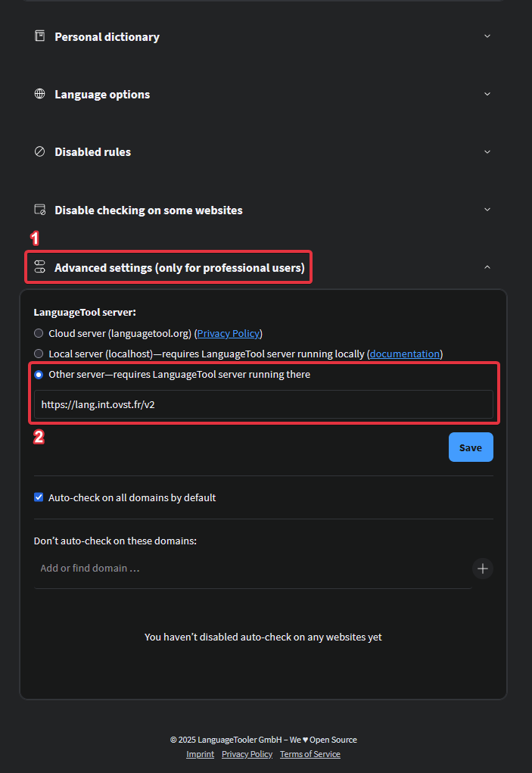Viewport: 532px width, 773px height.
Task: Expand the Language options chevron
Action: tap(487, 94)
